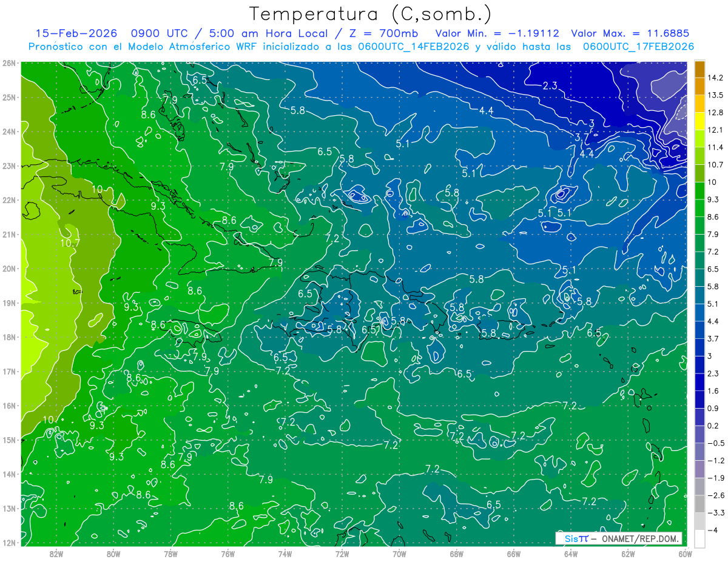Click the "3.7" contour label on the map

(x=583, y=138)
